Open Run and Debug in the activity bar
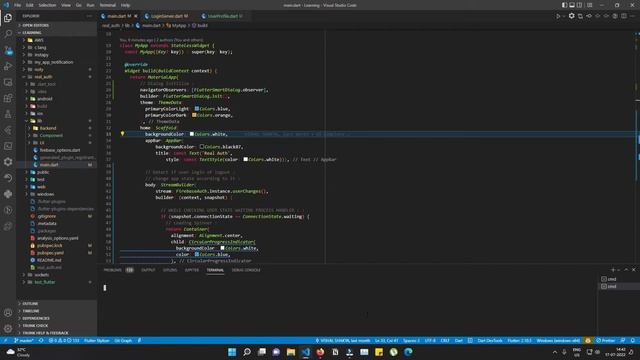Viewport: 640px width, 360px height. click(x=8, y=66)
